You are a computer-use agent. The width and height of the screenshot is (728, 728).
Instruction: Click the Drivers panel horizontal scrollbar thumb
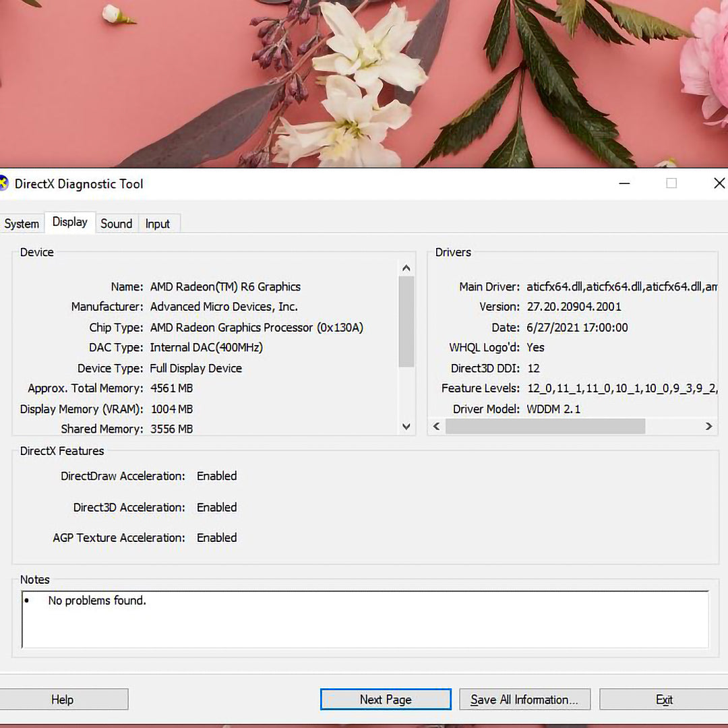point(545,426)
